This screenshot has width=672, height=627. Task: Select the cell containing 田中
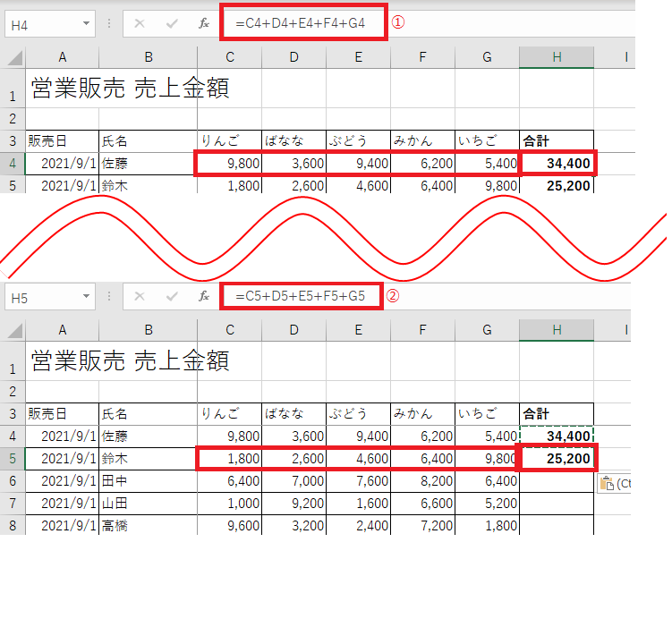pyautogui.click(x=147, y=481)
